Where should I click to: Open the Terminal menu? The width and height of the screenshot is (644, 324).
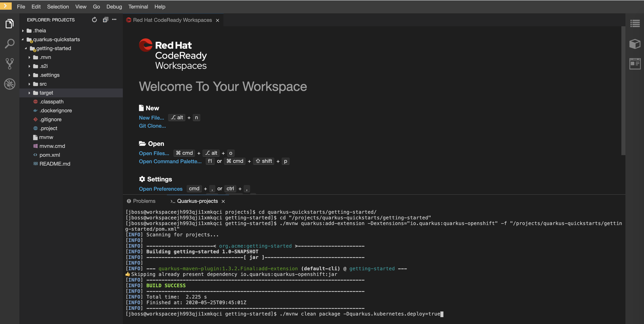click(138, 7)
